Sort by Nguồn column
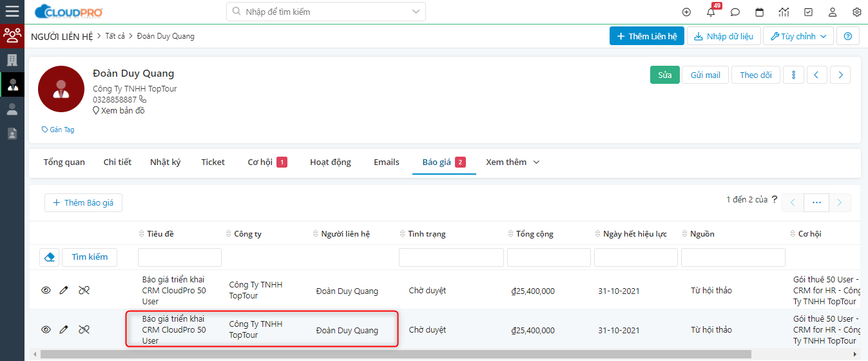868x361 pixels. (x=698, y=233)
